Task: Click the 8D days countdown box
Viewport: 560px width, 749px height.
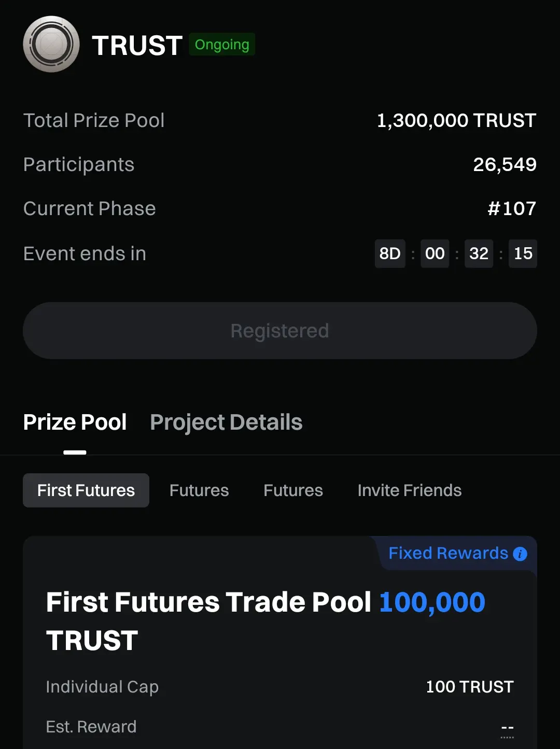Action: click(390, 253)
